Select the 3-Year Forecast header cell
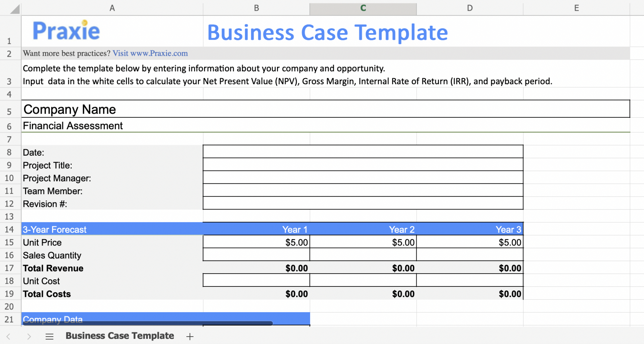644x344 pixels. pos(112,229)
